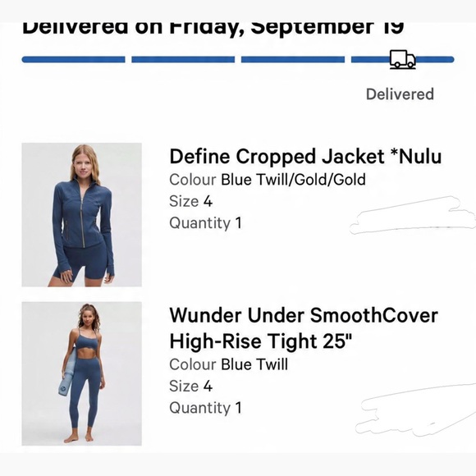Select the first progress bar segment

[74, 59]
